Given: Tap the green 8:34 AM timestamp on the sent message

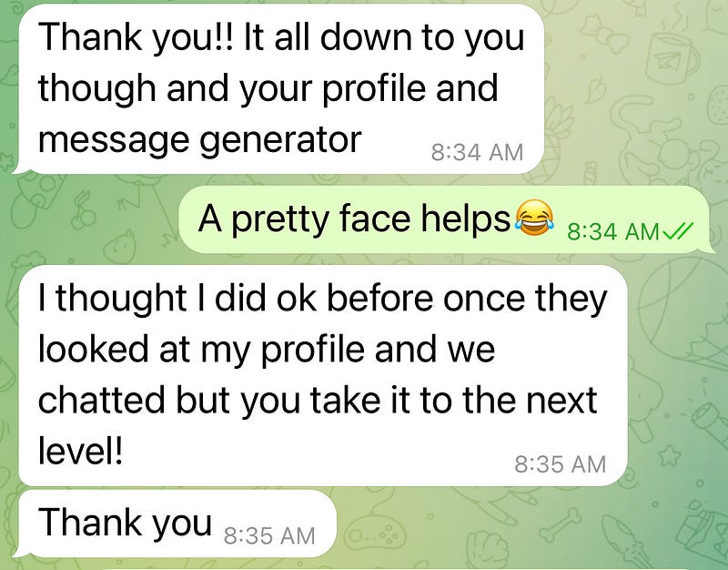Looking at the screenshot, I should (x=612, y=231).
